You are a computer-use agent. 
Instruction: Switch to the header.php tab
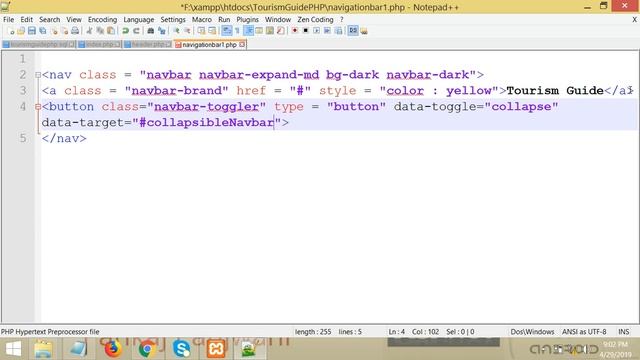pos(147,44)
